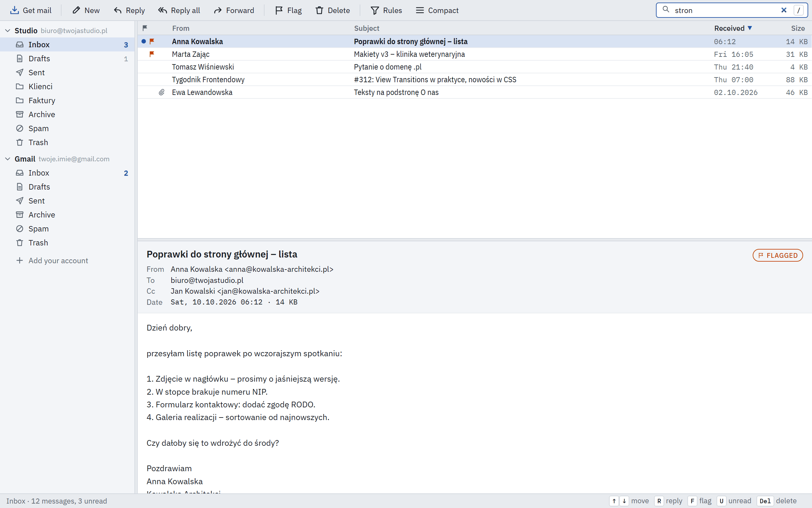Viewport: 812px width, 508px height.
Task: Click the slash shortcut key in search
Action: (x=799, y=10)
